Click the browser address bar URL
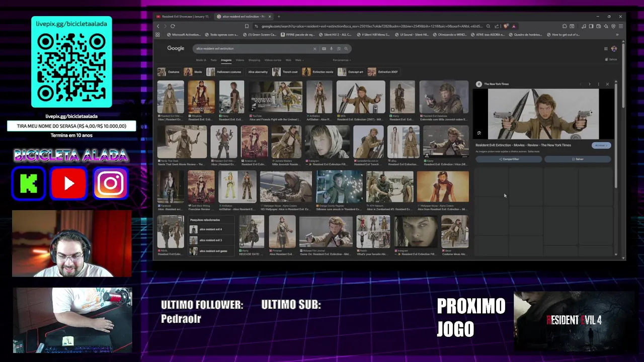The width and height of the screenshot is (644, 362). pyautogui.click(x=372, y=26)
